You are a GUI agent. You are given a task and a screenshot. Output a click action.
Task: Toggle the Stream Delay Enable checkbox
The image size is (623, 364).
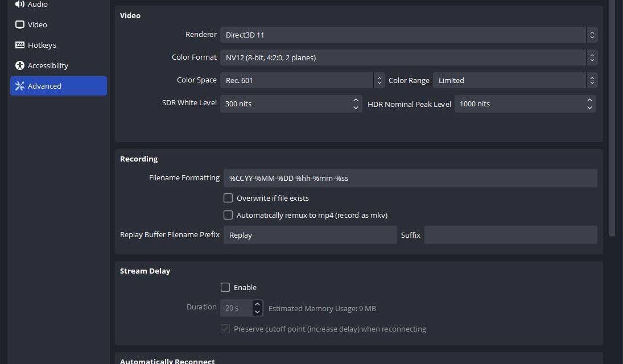[x=225, y=288]
